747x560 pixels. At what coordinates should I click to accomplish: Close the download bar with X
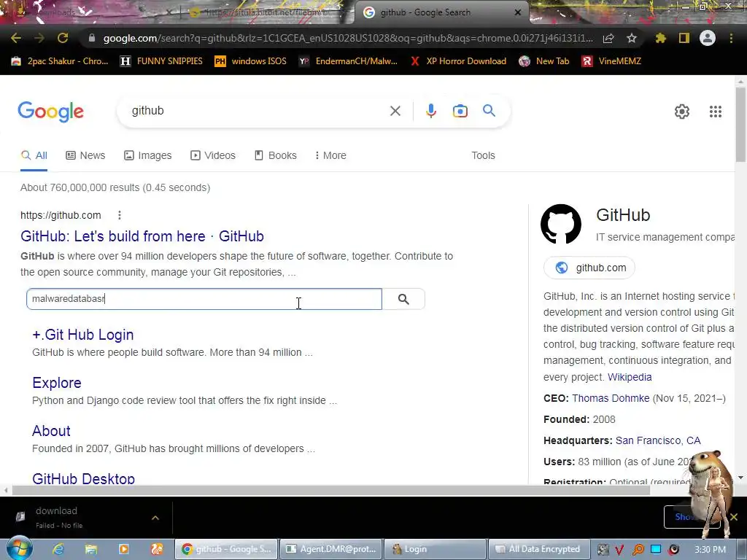click(x=734, y=517)
